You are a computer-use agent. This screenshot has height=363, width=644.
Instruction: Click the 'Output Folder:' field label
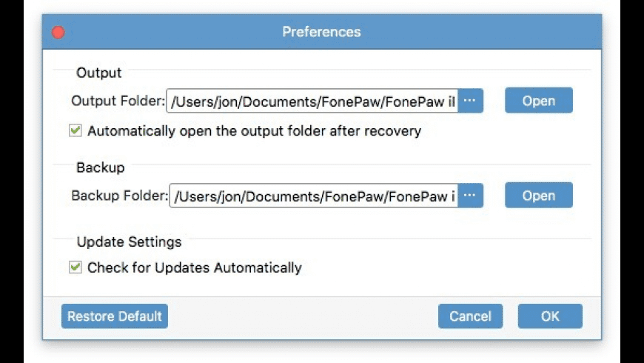[118, 101]
